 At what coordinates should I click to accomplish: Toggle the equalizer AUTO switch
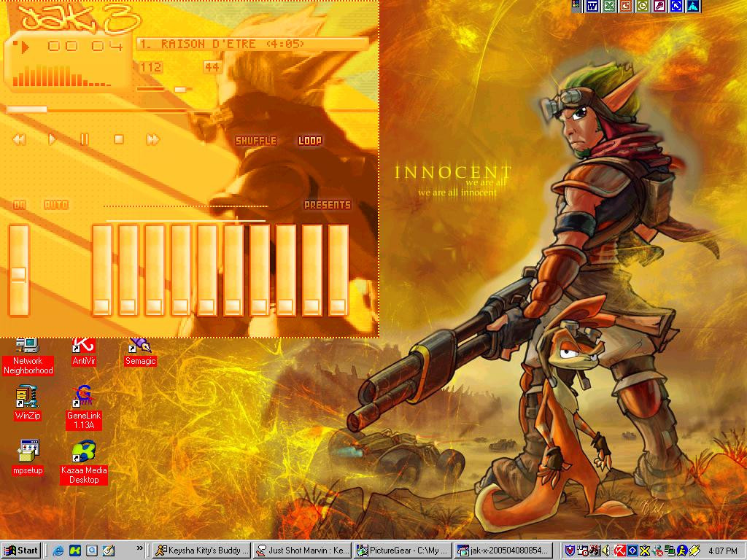pos(55,205)
